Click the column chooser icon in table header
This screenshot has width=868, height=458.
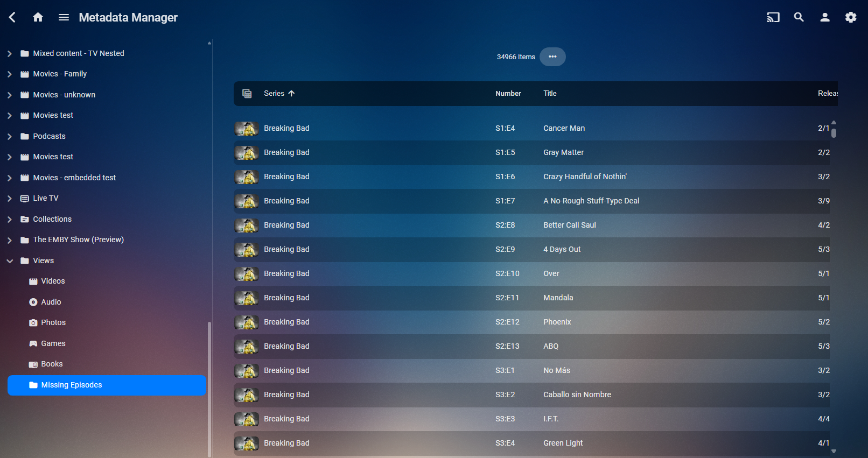247,94
